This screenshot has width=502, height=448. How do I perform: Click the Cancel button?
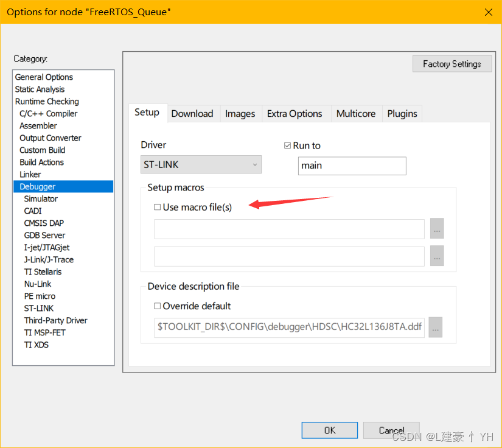[x=391, y=430]
